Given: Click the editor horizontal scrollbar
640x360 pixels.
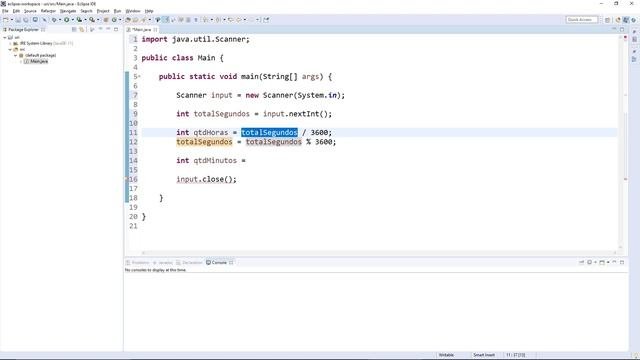Looking at the screenshot, I should [379, 253].
